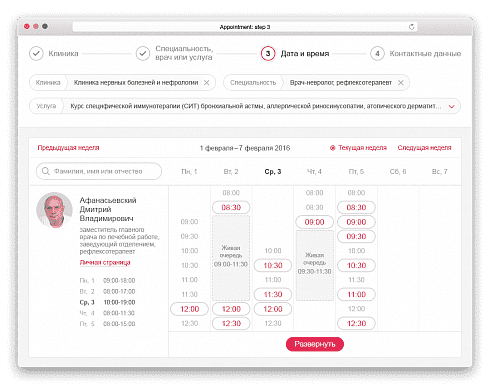The height and width of the screenshot is (385, 490).
Task: Book Friday 09:30 slot
Action: point(356,236)
